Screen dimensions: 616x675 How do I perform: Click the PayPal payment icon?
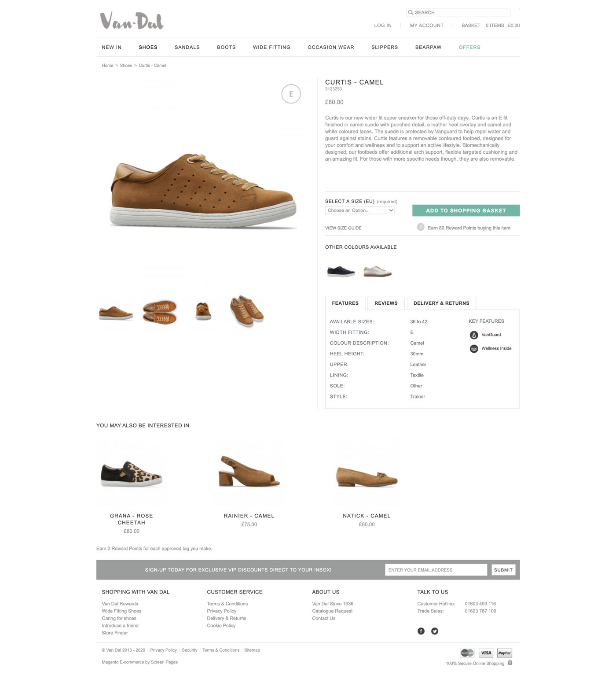(505, 653)
